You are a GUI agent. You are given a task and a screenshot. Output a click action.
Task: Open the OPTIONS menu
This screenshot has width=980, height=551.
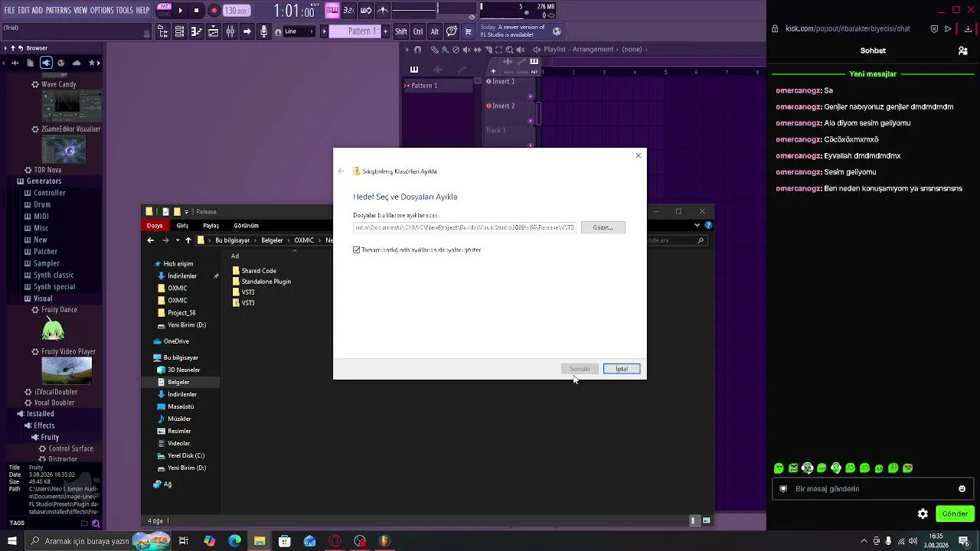[x=102, y=11]
